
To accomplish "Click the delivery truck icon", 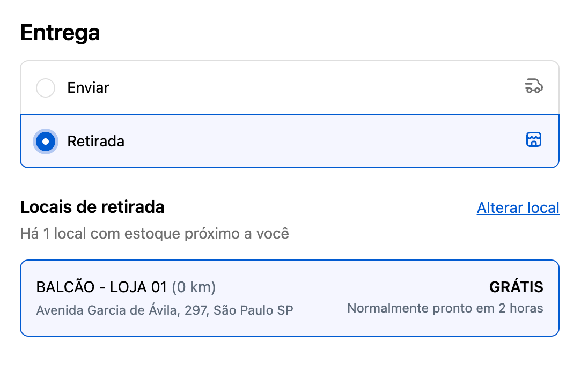I will [x=533, y=86].
